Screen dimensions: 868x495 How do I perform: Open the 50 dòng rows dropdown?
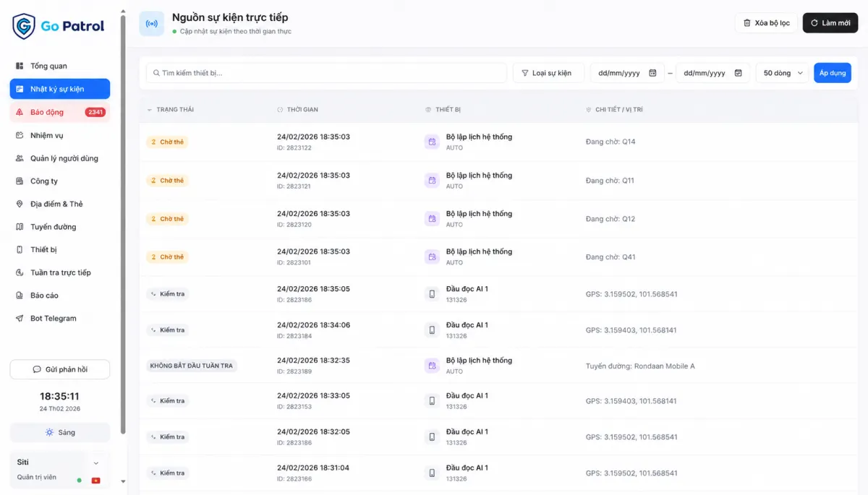click(782, 73)
